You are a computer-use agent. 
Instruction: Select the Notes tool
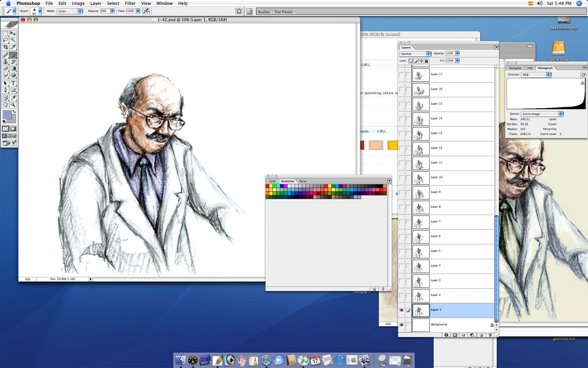[6, 98]
